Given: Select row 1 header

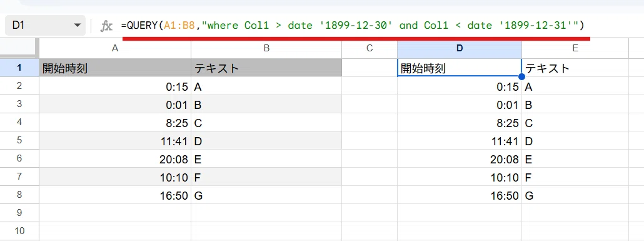Looking at the screenshot, I should pos(19,68).
